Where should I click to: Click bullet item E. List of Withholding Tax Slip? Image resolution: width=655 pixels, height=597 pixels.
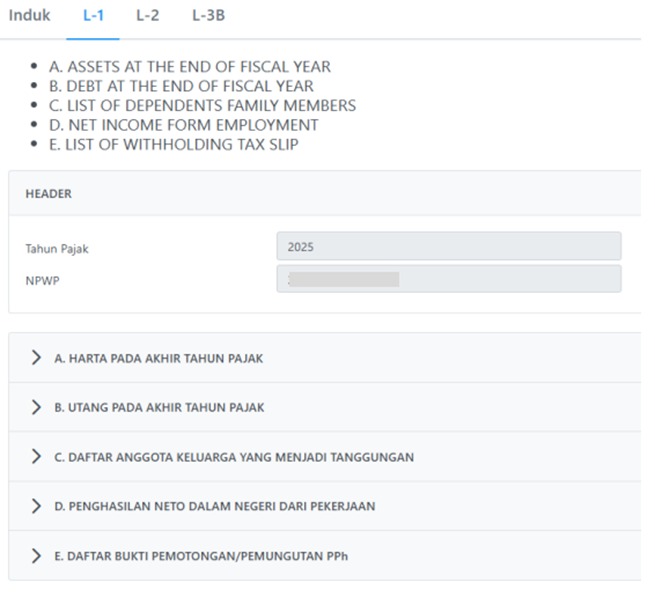pyautogui.click(x=173, y=144)
